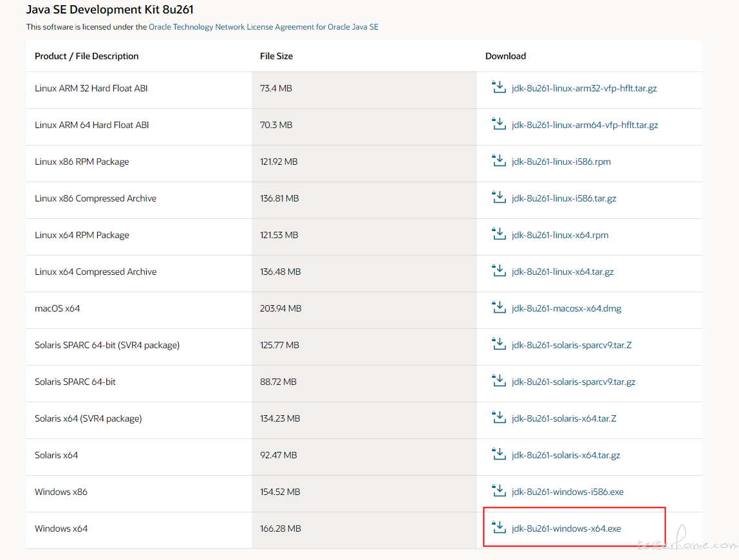Download jdk-8u261-linux-x64.rpm file link
The image size is (739, 560).
pyautogui.click(x=560, y=235)
